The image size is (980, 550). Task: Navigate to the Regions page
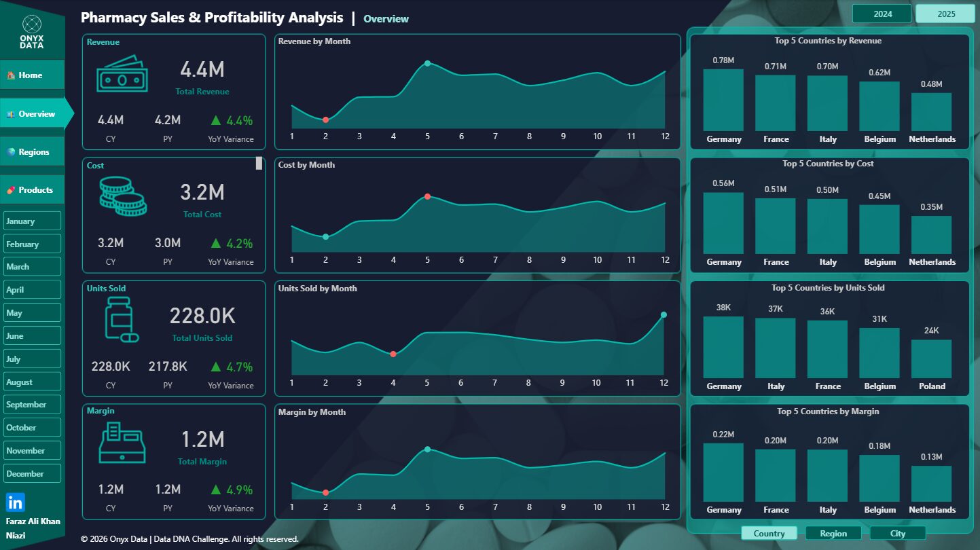tap(32, 152)
